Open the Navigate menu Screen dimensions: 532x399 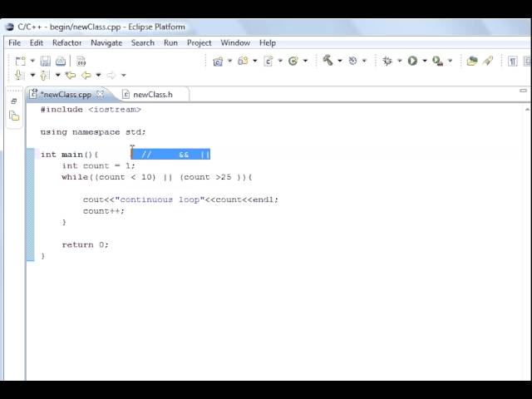tap(106, 42)
